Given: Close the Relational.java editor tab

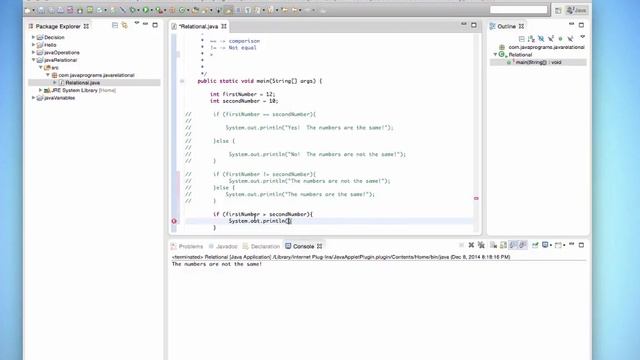Looking at the screenshot, I should (224, 26).
